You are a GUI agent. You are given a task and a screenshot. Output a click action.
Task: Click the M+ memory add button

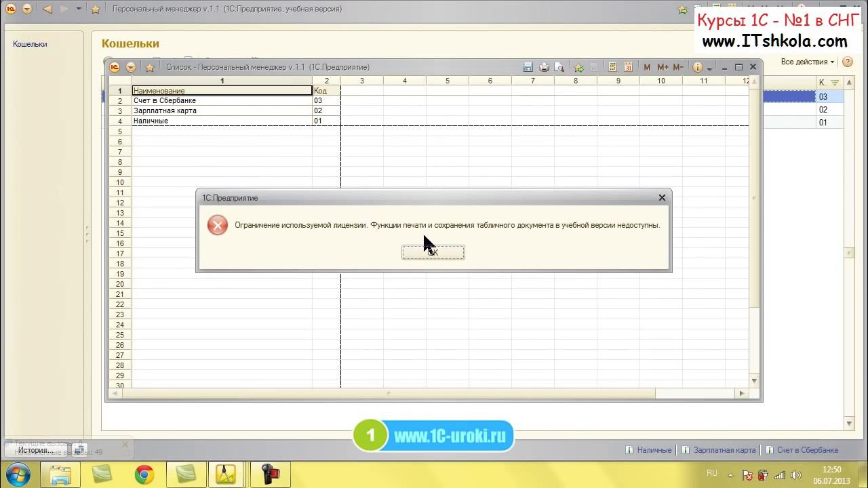pyautogui.click(x=663, y=67)
